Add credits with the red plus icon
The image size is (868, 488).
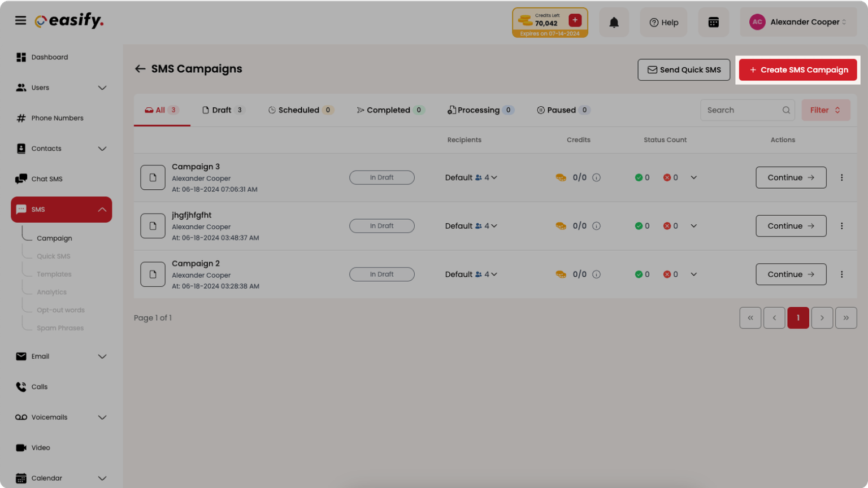click(x=575, y=20)
